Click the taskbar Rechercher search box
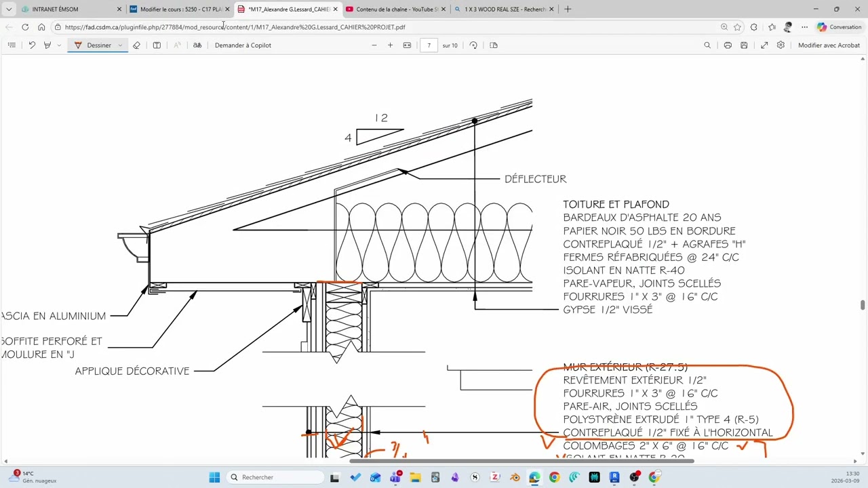The image size is (868, 488). click(x=276, y=477)
